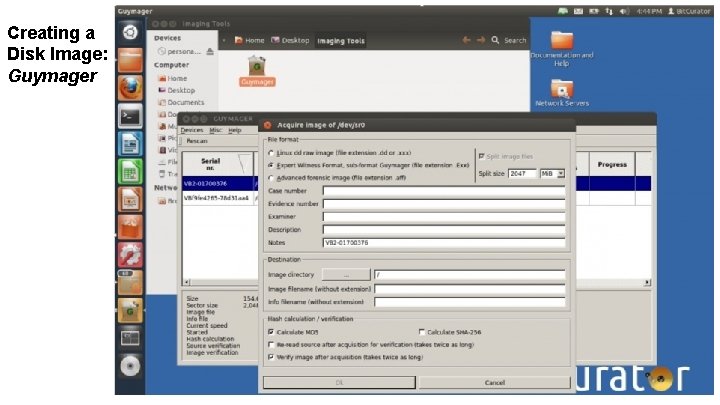Open the Devices menu in Guymager
Viewport: 720px width, 405px height.
click(x=191, y=130)
